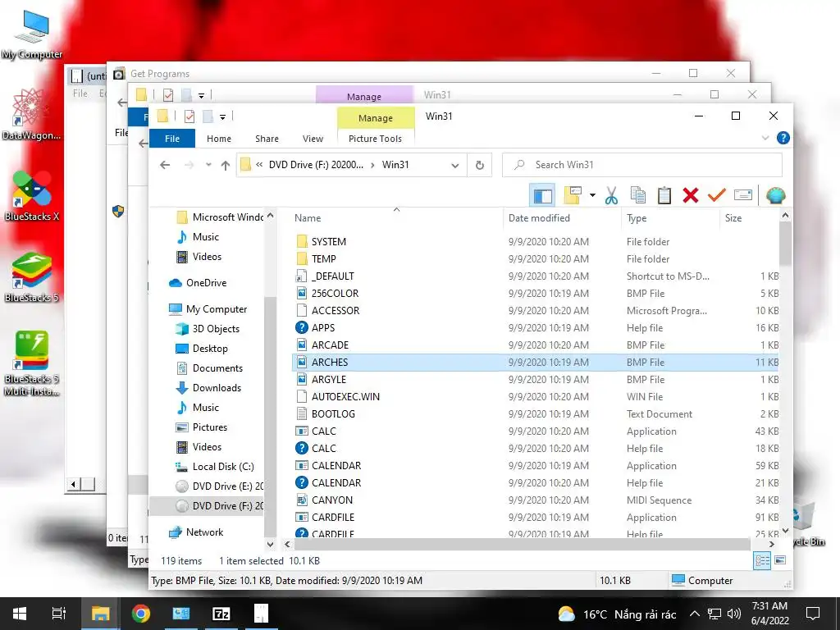840x630 pixels.
Task: Click the DVD Drive (F:) breadcrumb
Action: click(x=316, y=165)
